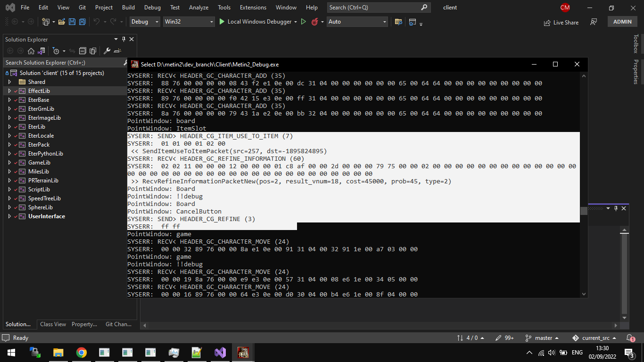Click the Live Share button
The width and height of the screenshot is (644, 362).
561,22
